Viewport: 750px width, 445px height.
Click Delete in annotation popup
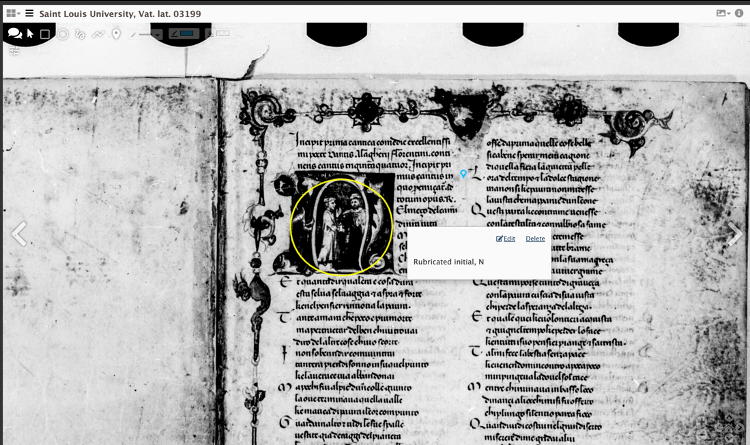click(535, 239)
